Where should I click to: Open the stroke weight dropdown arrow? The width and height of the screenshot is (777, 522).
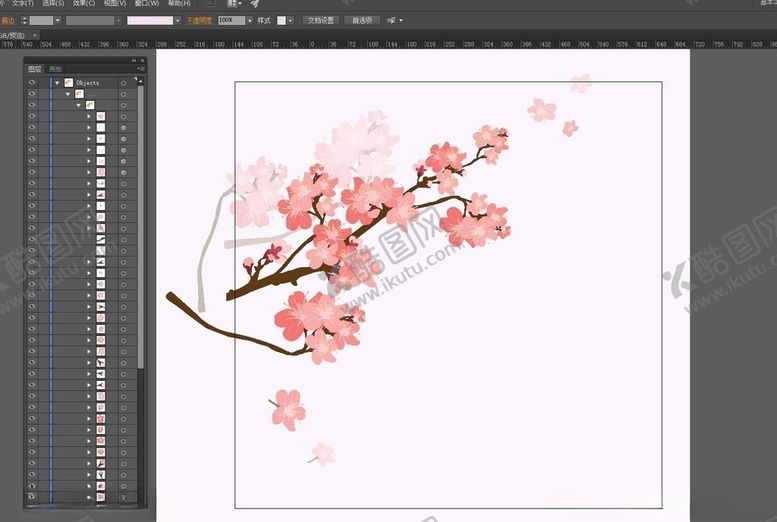(x=58, y=20)
